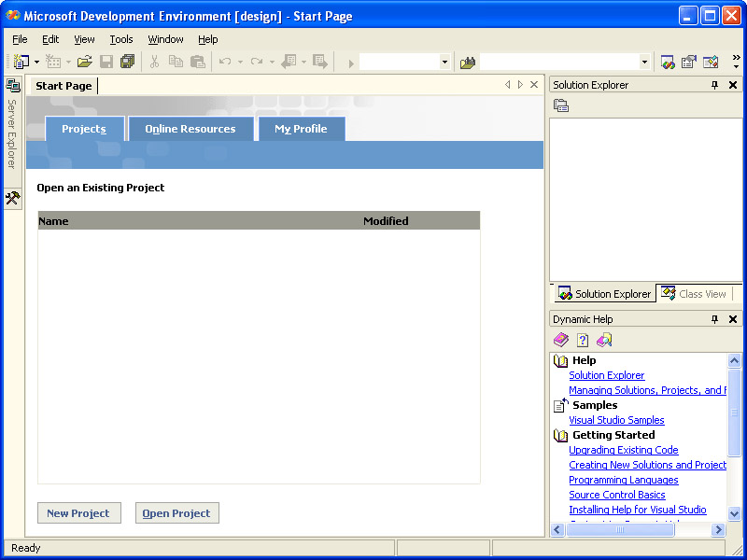Click the Open File toolbar icon

pos(84,62)
